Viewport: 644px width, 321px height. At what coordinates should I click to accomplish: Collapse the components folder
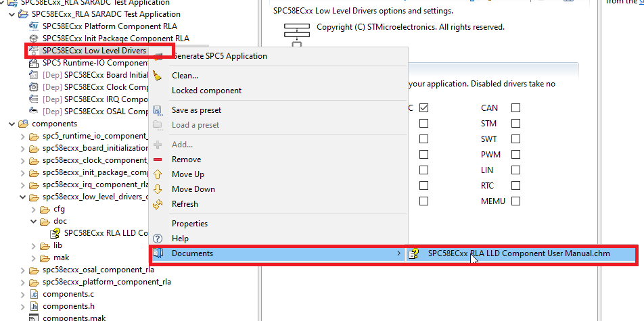(12, 124)
